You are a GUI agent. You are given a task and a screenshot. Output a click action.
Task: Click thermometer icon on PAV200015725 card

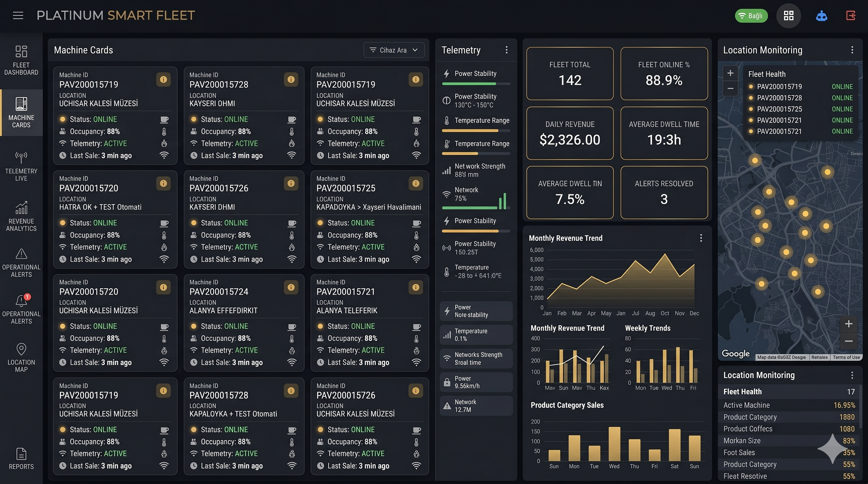416,235
